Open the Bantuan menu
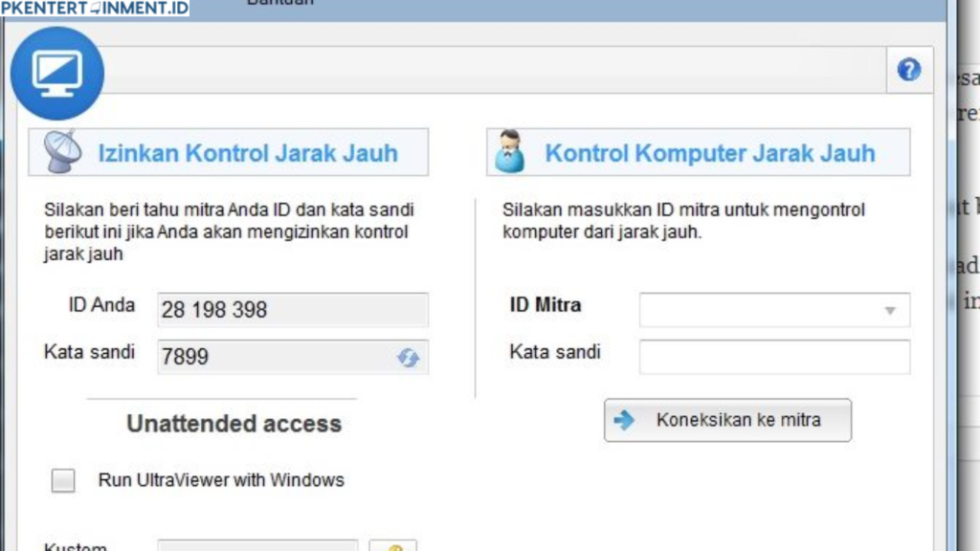This screenshot has width=980, height=551. click(x=280, y=4)
